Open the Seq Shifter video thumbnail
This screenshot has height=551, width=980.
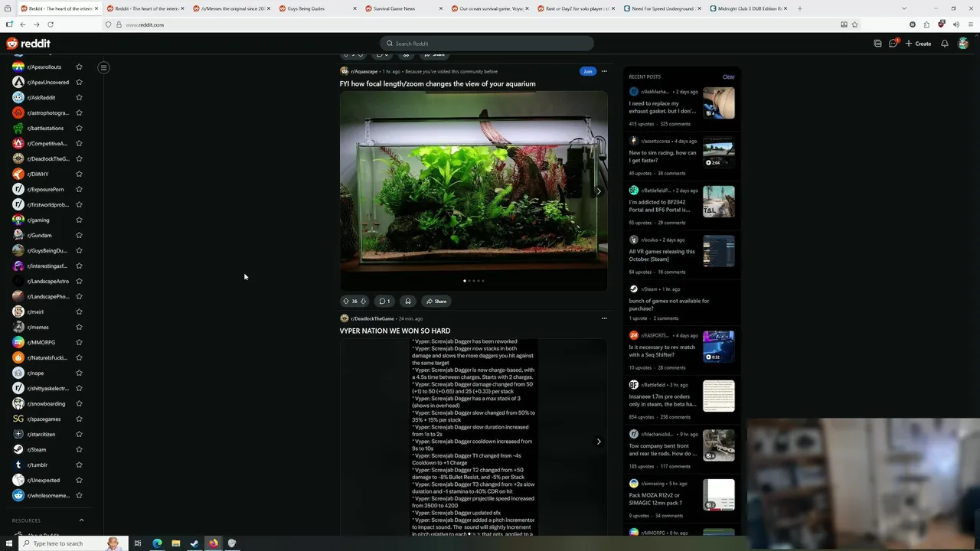point(719,347)
